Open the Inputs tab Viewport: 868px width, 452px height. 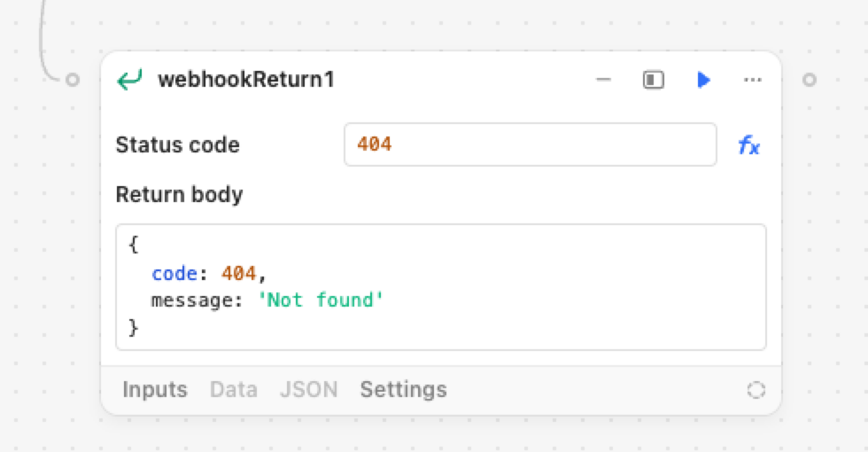pos(155,389)
